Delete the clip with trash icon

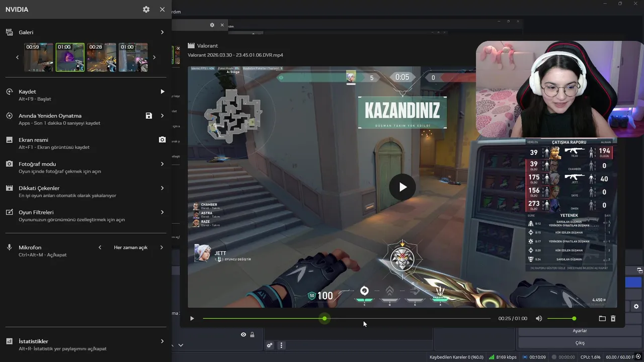tap(613, 318)
